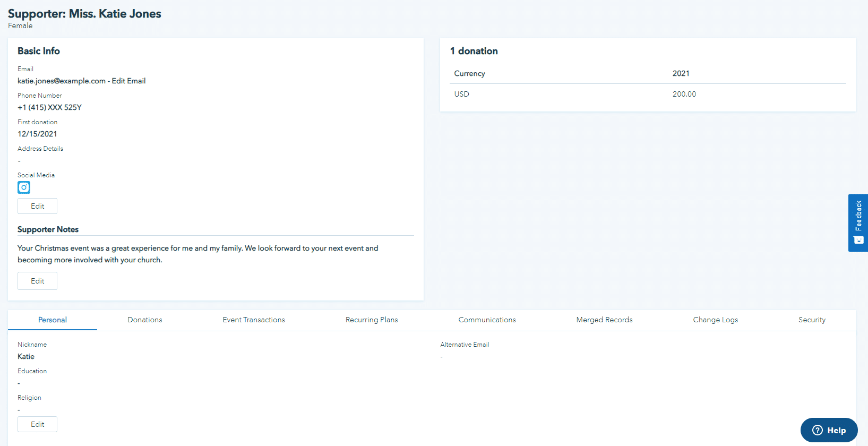Open the Change Logs tab
Viewport: 868px width, 446px height.
tap(715, 320)
